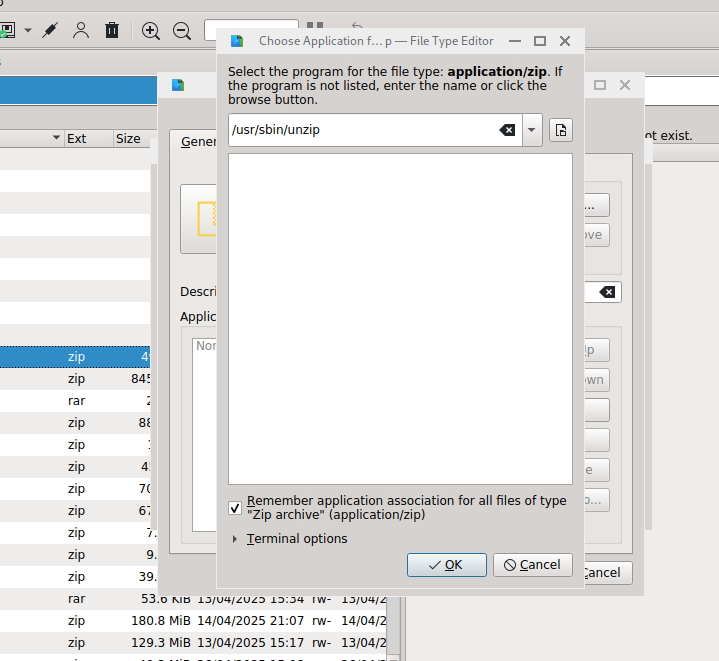Select the 180.8 MiB zip file row

click(193, 621)
